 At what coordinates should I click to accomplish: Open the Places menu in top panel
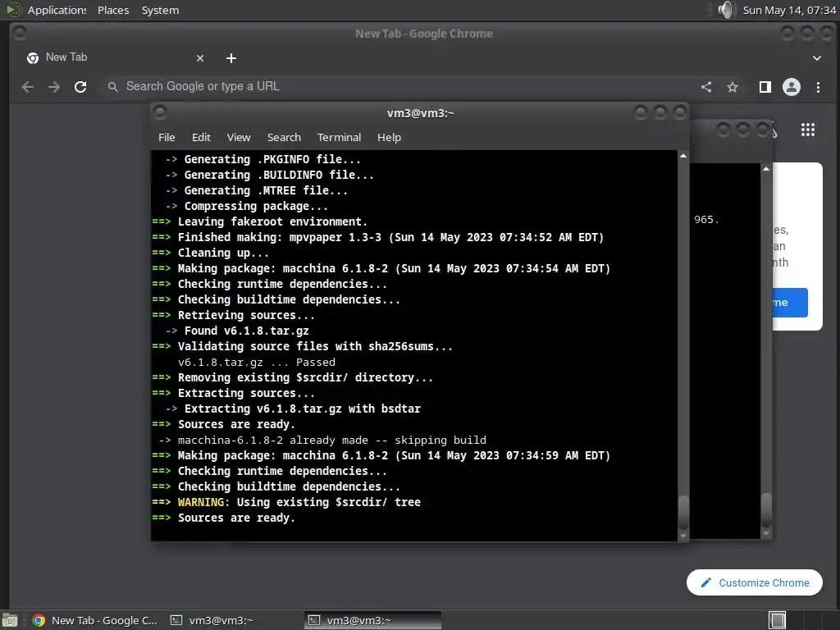point(113,10)
